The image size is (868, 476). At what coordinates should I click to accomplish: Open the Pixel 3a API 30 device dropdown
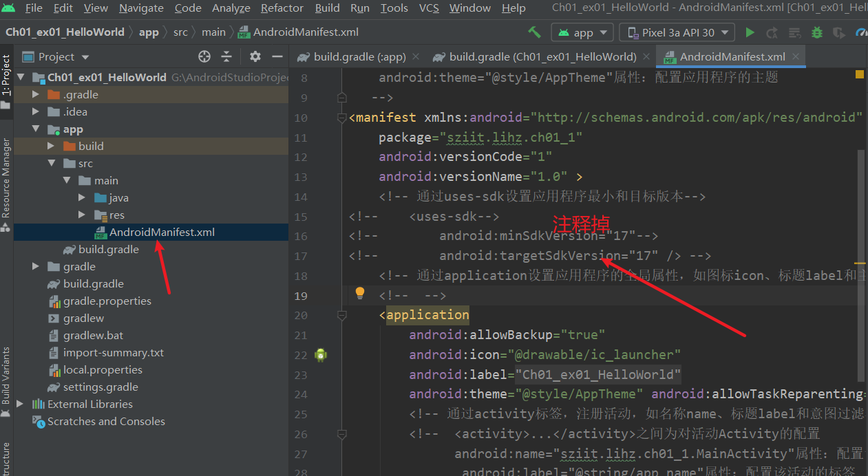coord(677,32)
